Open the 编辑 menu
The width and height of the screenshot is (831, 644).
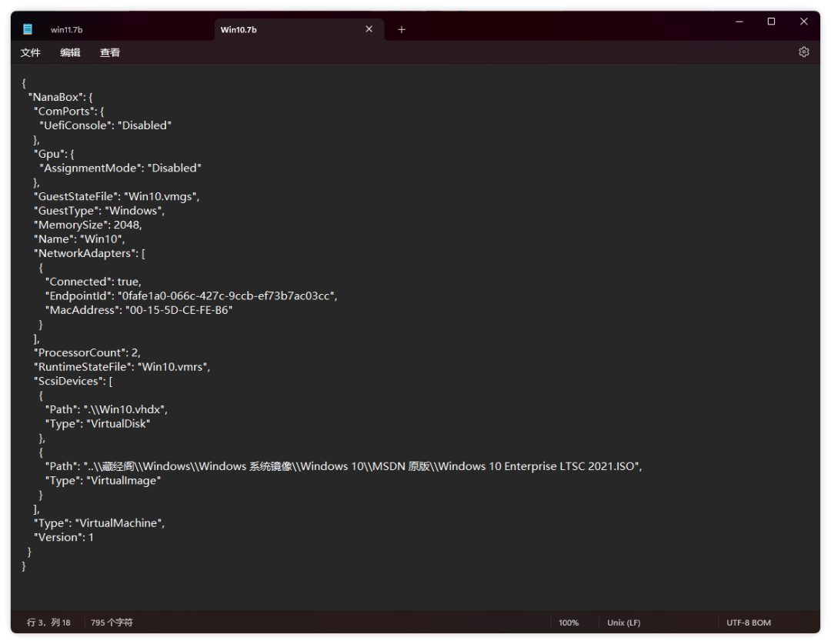coord(70,52)
